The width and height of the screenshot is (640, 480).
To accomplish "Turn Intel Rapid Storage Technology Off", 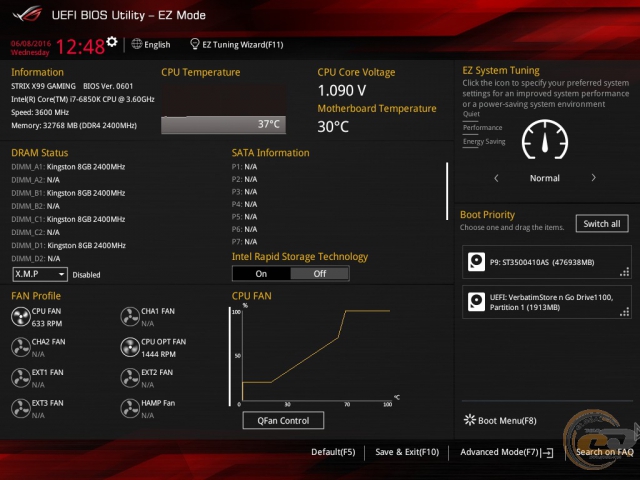I will pyautogui.click(x=320, y=273).
